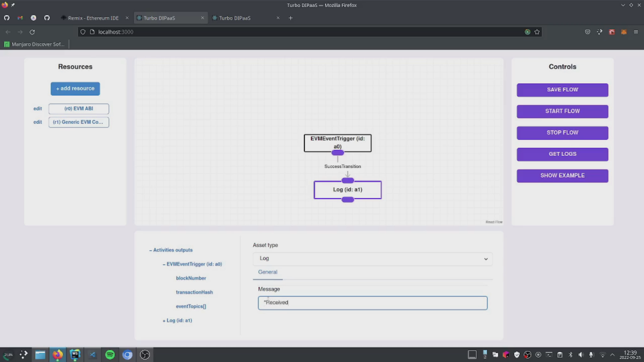644x362 pixels.
Task: Stop the flow with STOP FLOW
Action: pyautogui.click(x=562, y=133)
